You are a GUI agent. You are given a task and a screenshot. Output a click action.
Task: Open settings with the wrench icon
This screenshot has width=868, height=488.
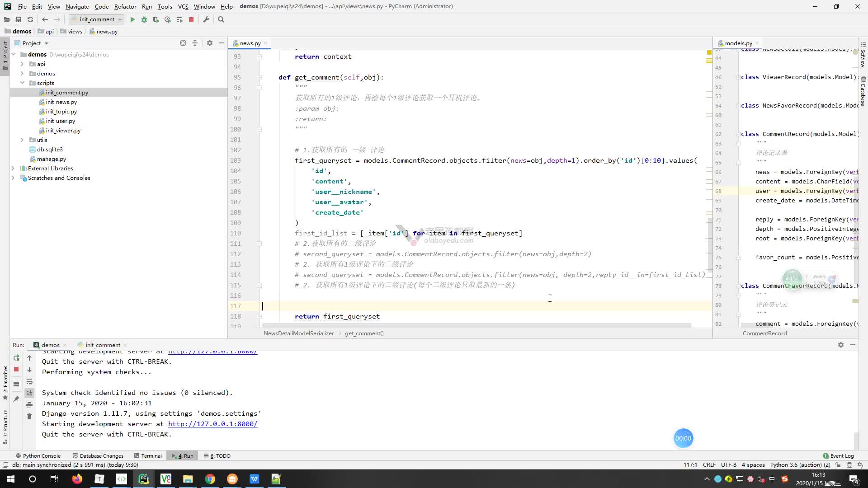206,19
